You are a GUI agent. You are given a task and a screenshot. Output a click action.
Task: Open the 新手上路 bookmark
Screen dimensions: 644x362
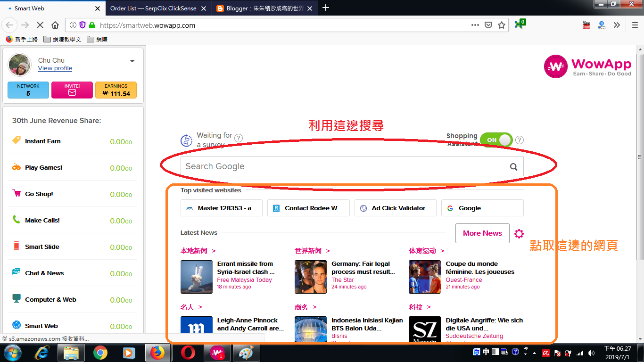click(22, 40)
